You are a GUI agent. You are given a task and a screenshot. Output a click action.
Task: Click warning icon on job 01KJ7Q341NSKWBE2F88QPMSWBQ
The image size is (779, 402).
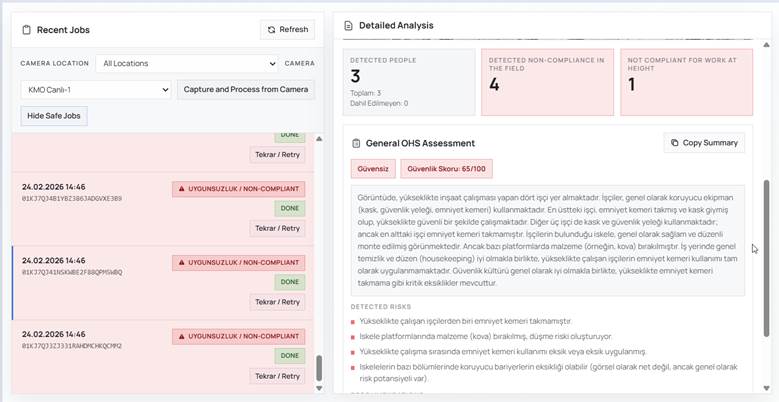[181, 262]
